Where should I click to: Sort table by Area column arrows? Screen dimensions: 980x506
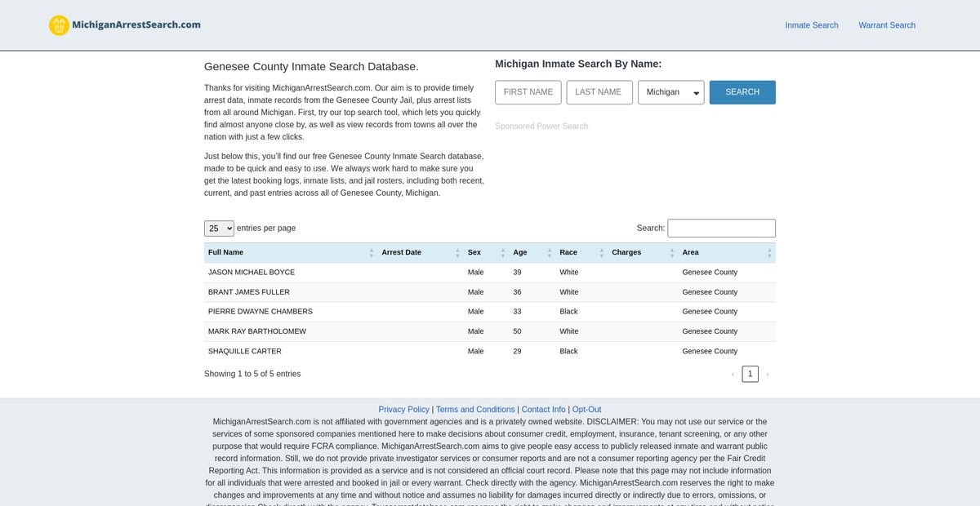(769, 253)
